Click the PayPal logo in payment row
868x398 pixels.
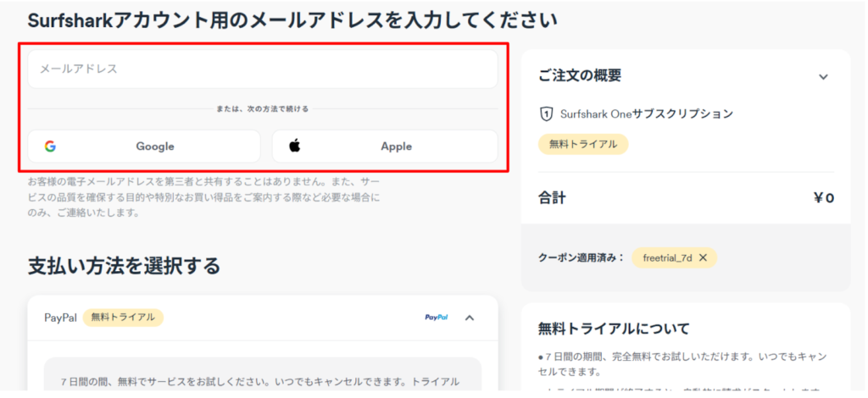click(x=437, y=318)
